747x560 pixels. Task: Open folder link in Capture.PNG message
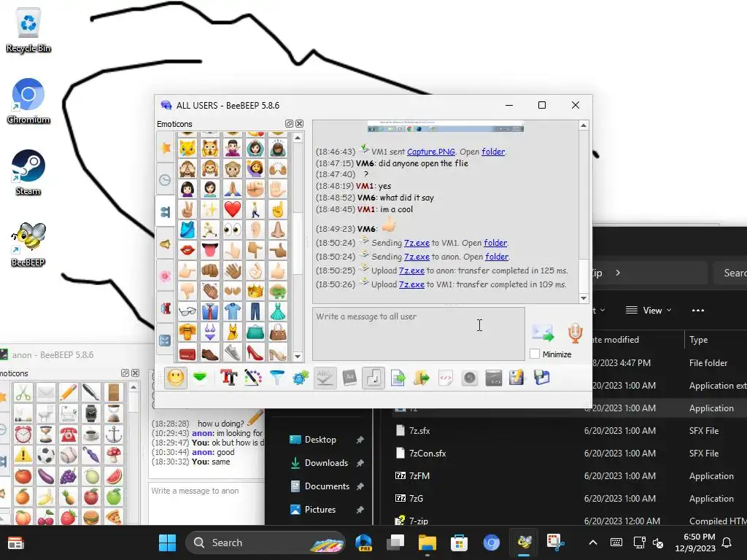pos(493,152)
